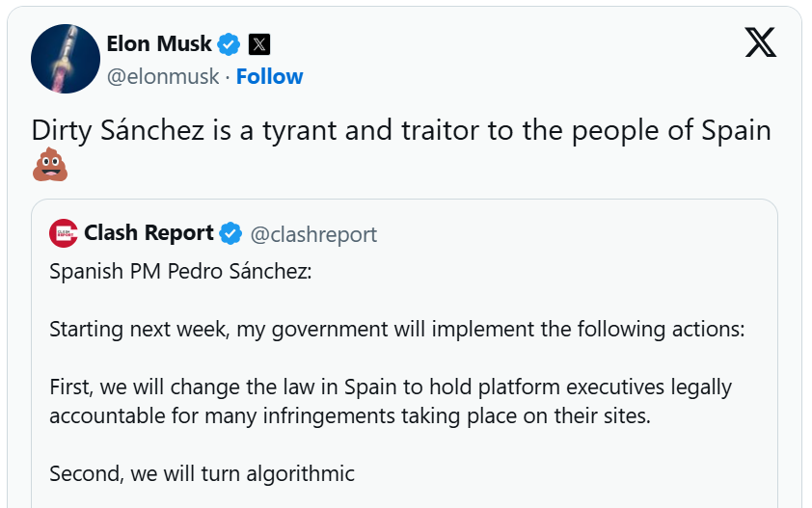Open Elon Musk's profile avatar

(66, 59)
